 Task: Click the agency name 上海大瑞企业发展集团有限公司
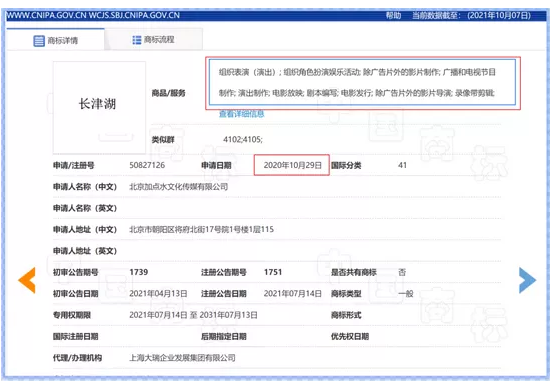point(182,358)
